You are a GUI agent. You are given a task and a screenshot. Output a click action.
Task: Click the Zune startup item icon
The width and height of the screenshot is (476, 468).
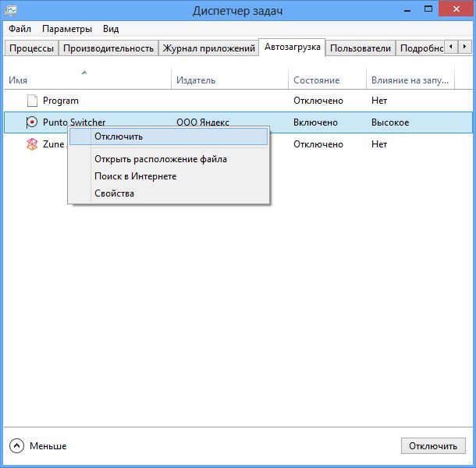pyautogui.click(x=32, y=144)
